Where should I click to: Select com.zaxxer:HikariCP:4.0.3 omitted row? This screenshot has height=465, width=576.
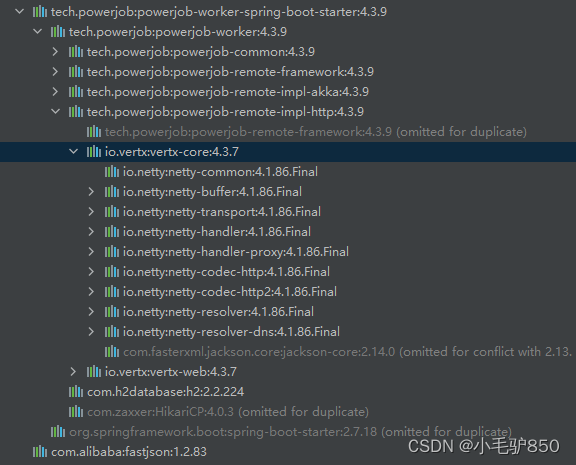288,412
